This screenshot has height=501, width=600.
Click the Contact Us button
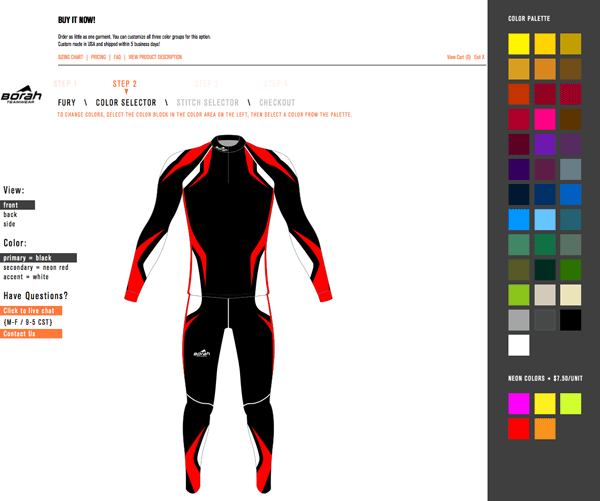pyautogui.click(x=19, y=334)
